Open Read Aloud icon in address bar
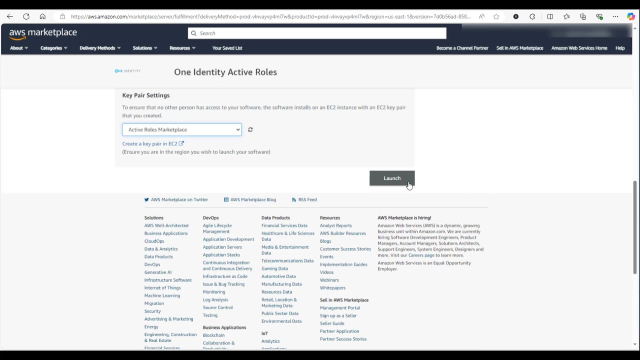This screenshot has width=640, height=360. [482, 16]
